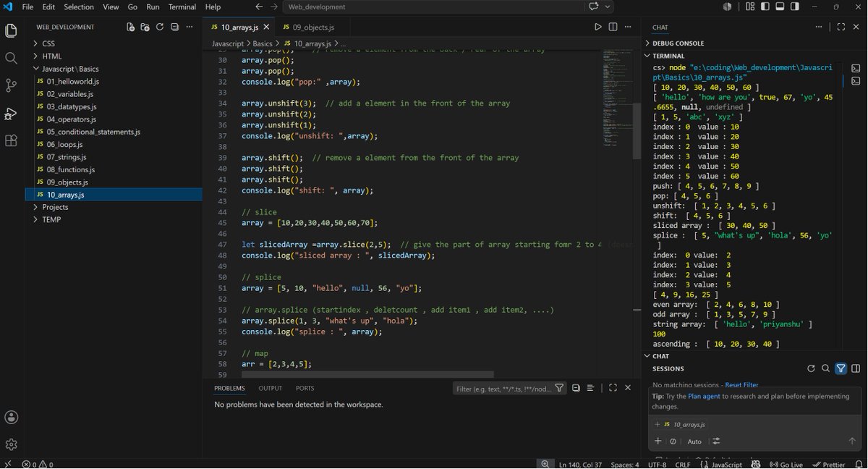Image resolution: width=868 pixels, height=469 pixels.
Task: Toggle the secondary side bar visibility
Action: click(795, 7)
